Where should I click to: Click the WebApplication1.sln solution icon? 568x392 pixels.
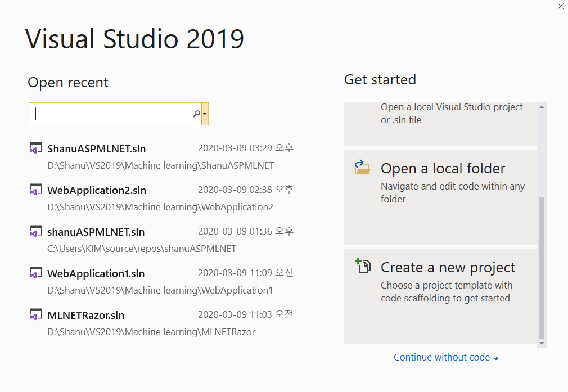(36, 273)
